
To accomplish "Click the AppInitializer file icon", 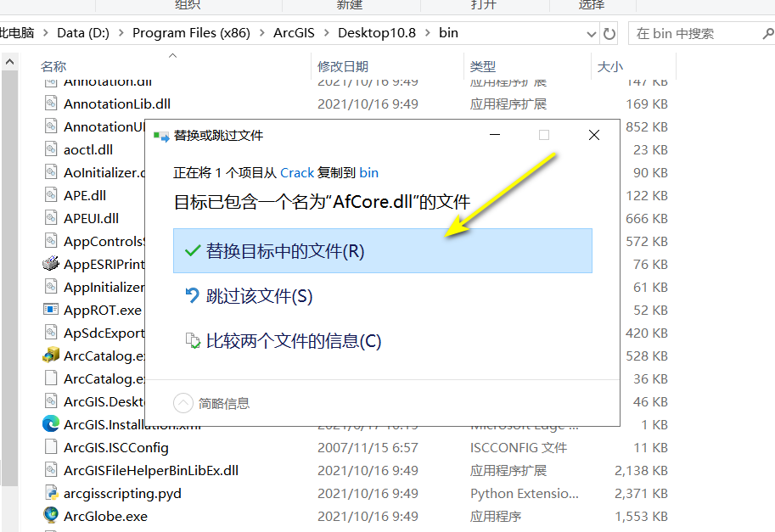I will click(51, 287).
